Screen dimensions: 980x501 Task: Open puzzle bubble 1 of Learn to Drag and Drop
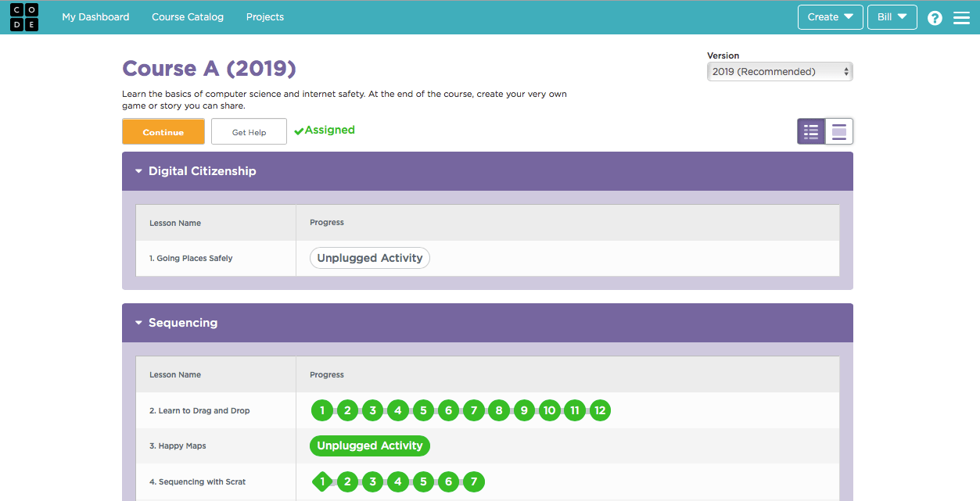[322, 410]
